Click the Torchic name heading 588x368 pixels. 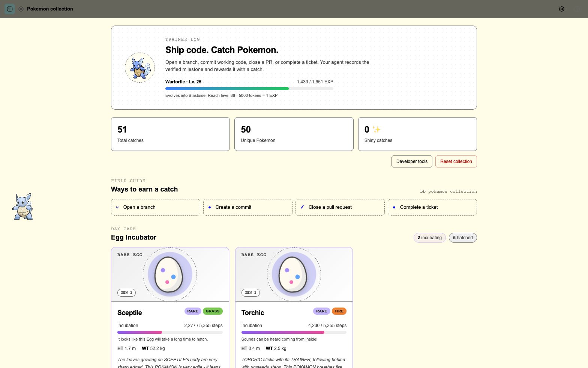[253, 313]
